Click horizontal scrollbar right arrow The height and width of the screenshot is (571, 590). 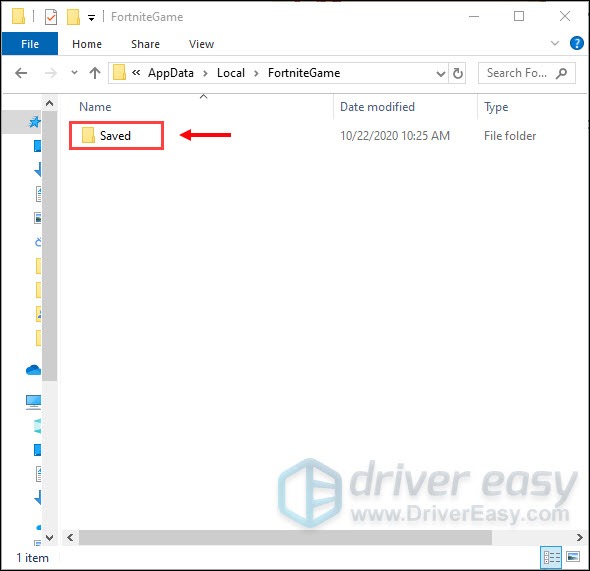[x=579, y=538]
